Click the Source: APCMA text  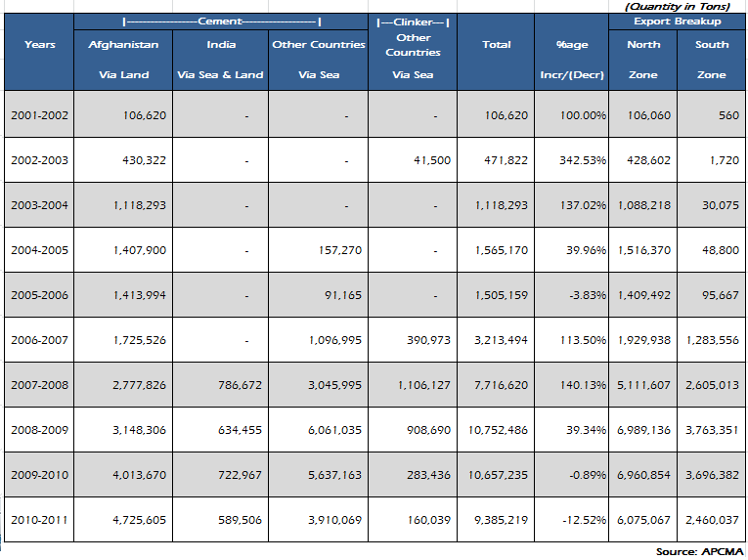tap(699, 552)
